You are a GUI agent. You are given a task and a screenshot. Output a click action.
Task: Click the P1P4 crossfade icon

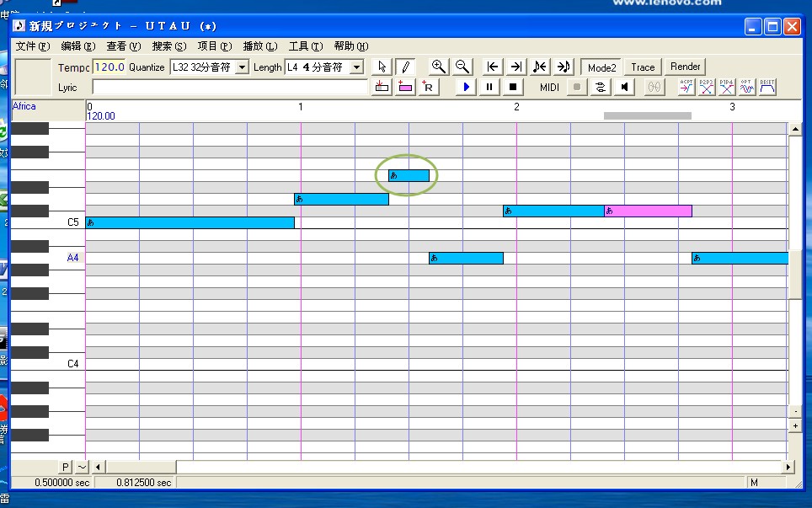tap(727, 87)
